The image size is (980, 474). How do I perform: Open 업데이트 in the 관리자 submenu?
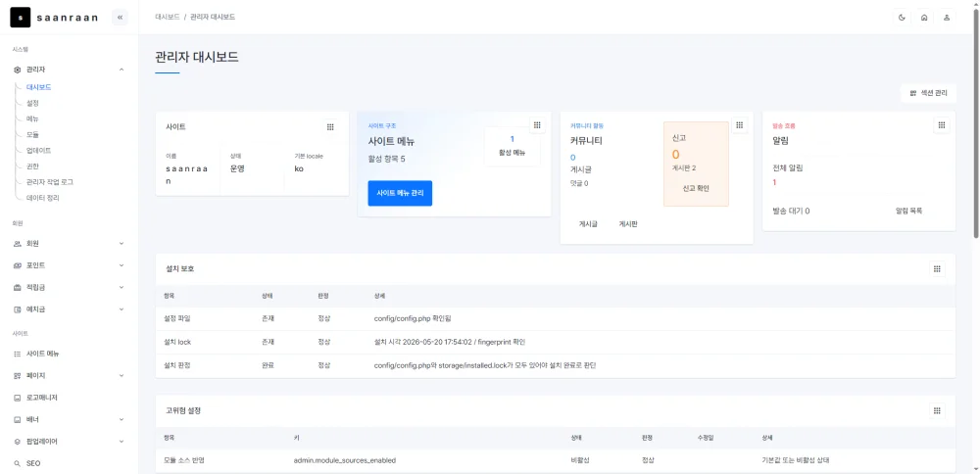(x=39, y=151)
